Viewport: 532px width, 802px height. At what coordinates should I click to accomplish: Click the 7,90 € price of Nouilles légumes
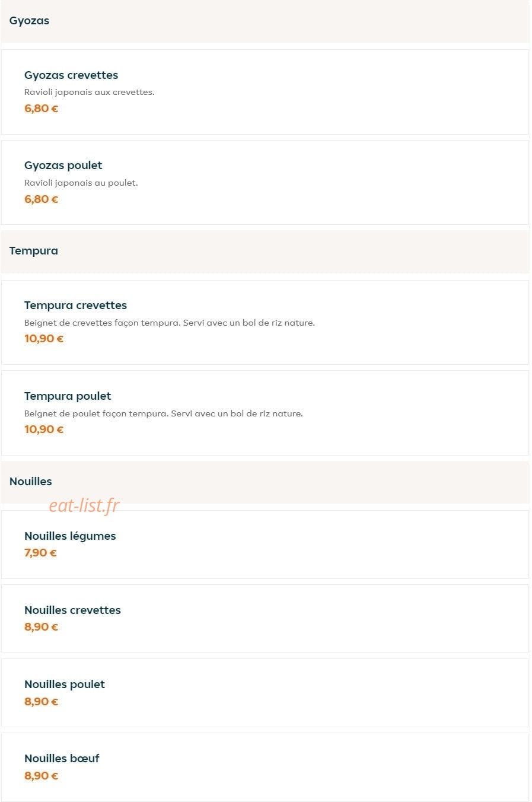pos(40,553)
